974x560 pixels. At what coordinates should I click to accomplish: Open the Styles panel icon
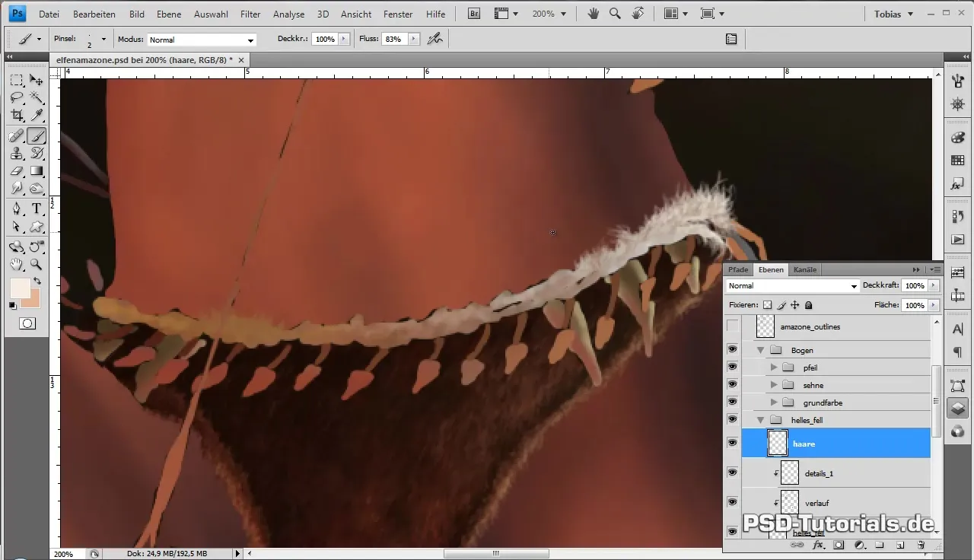pos(958,185)
